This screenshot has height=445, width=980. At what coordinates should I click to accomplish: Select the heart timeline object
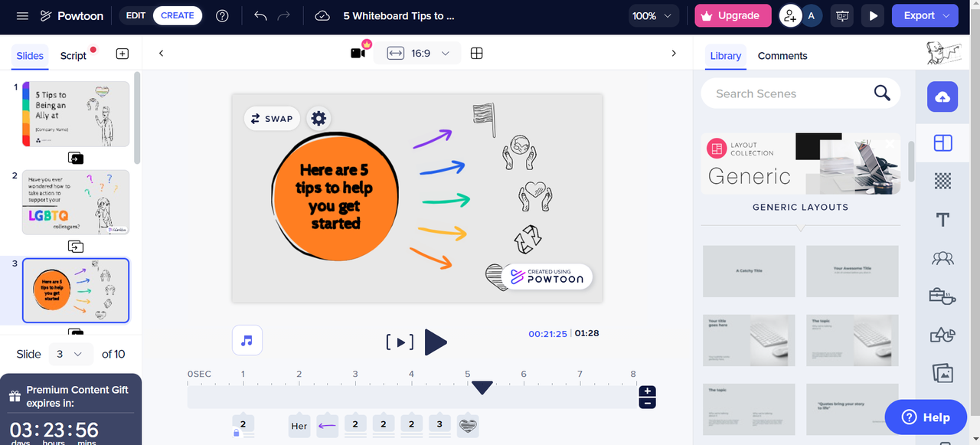(468, 426)
